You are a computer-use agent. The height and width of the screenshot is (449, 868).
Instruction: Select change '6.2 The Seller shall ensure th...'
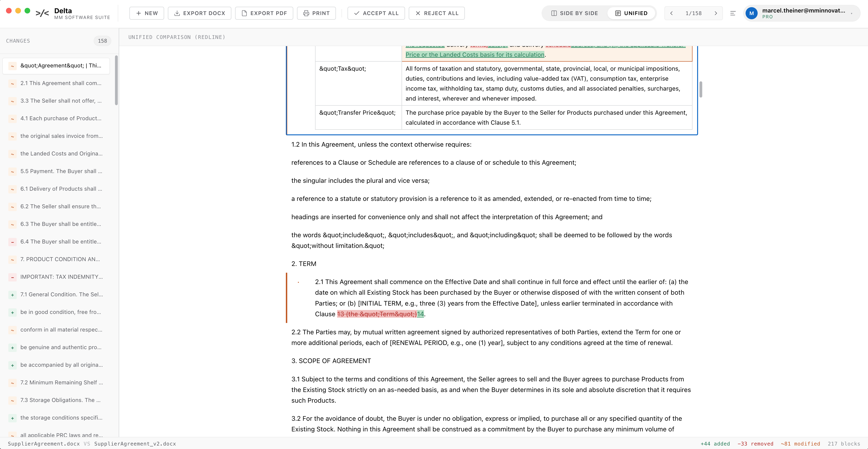click(x=56, y=206)
